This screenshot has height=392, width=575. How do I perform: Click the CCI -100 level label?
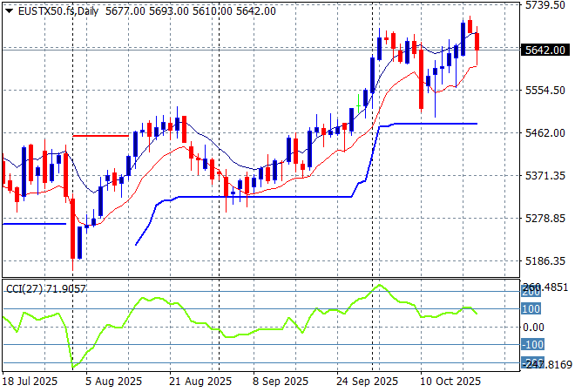point(533,346)
